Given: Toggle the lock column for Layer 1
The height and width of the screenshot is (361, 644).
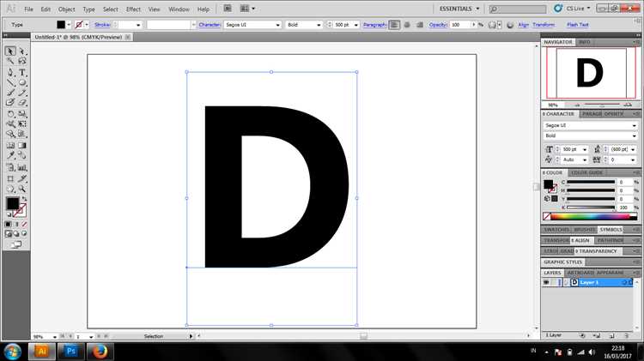Looking at the screenshot, I should pos(554,282).
